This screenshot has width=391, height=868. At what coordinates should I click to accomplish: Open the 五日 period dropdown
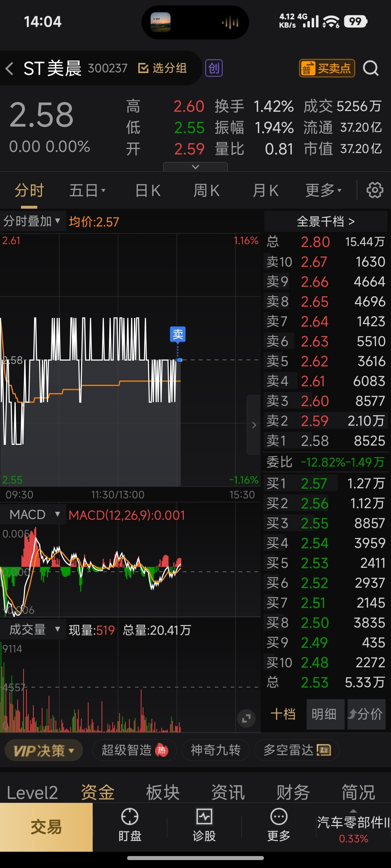coord(87,190)
